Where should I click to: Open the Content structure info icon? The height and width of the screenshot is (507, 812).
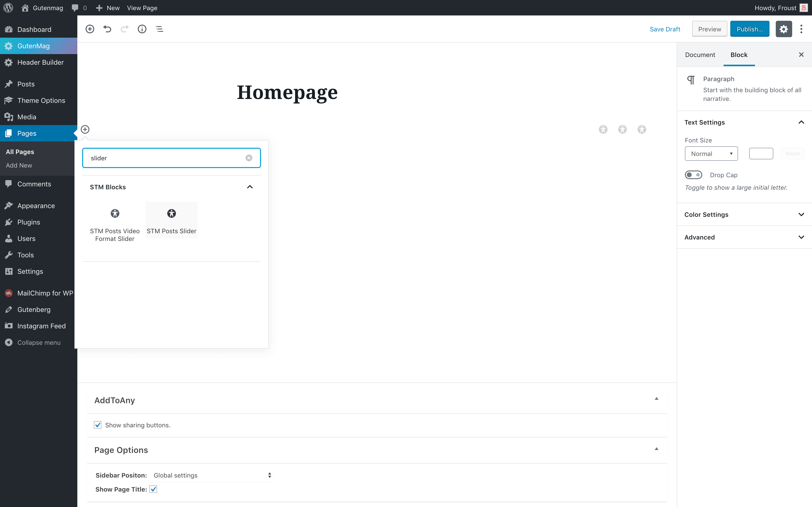(142, 29)
